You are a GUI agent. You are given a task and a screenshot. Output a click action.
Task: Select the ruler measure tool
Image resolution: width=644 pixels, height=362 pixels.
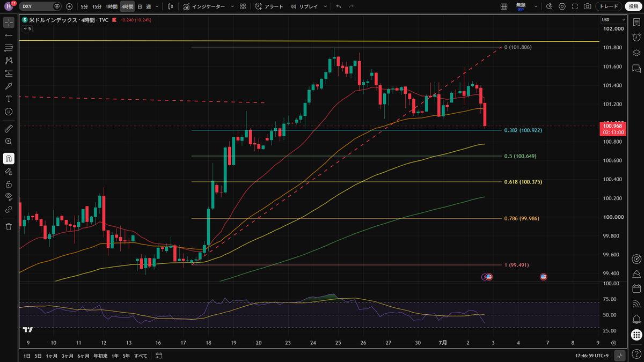click(9, 129)
